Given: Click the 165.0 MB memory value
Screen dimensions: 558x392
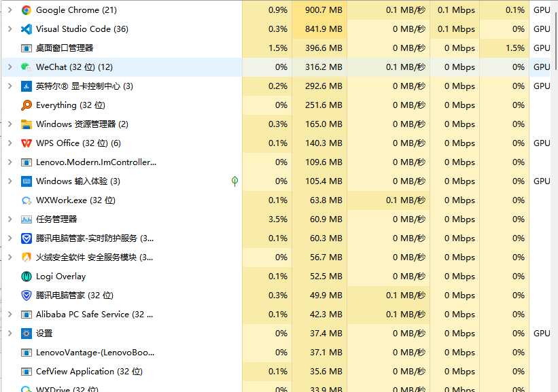Looking at the screenshot, I should pos(324,124).
